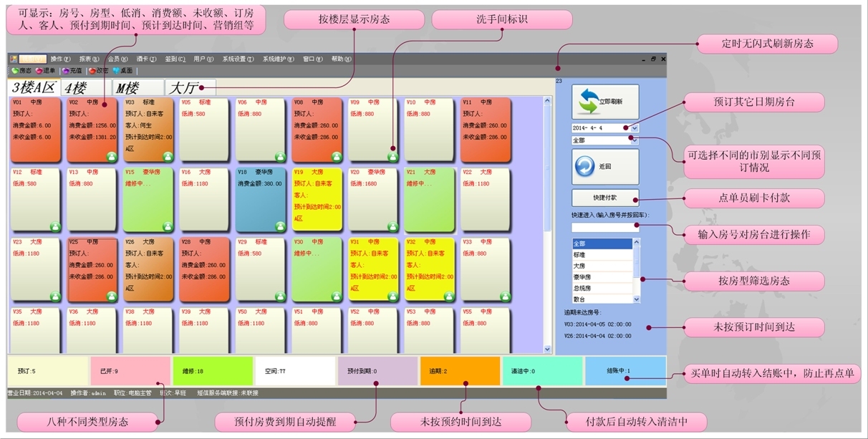Expand the 全部 period dropdown
The width and height of the screenshot is (868, 439).
(635, 140)
